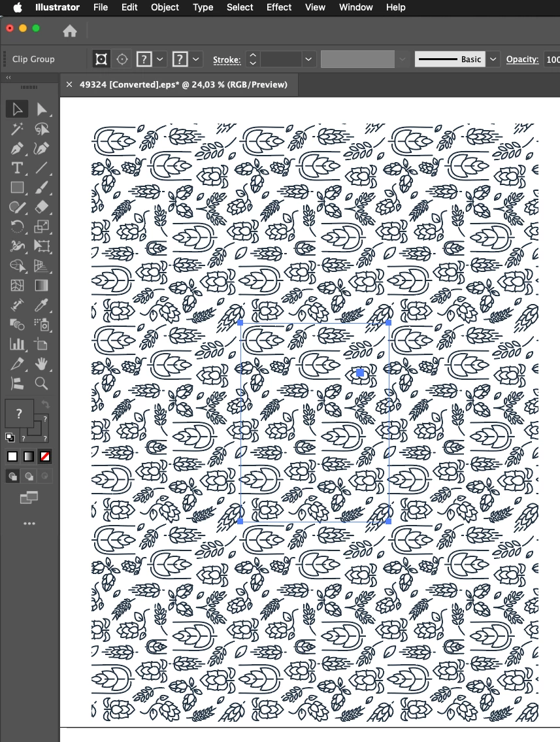Select the Rotate tool
This screenshot has height=742, width=560.
[17, 227]
